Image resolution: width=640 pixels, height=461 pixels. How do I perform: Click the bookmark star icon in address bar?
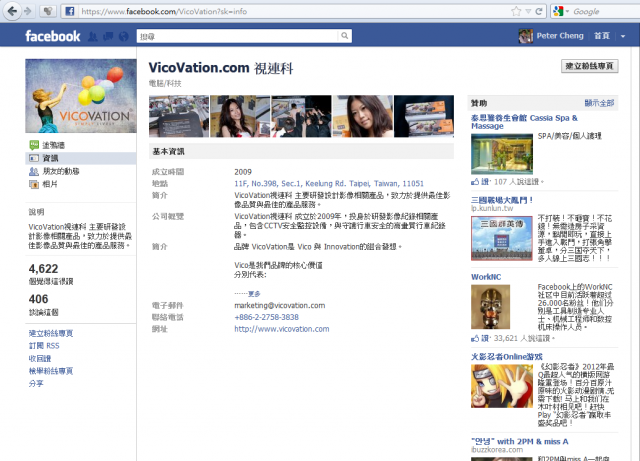[x=516, y=11]
